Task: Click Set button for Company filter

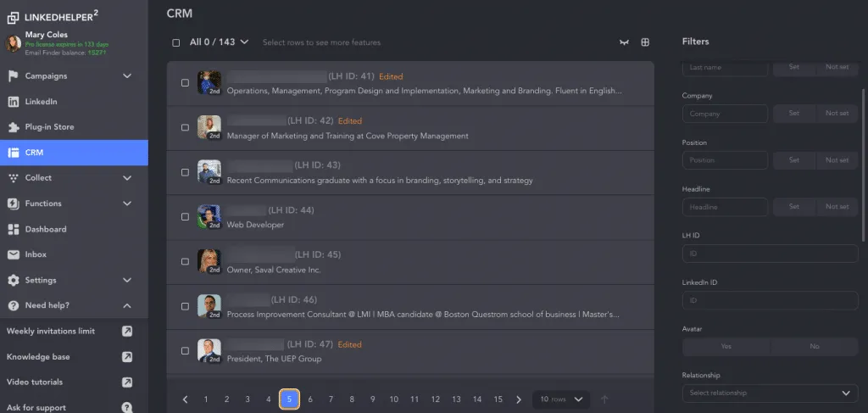Action: [x=793, y=114]
